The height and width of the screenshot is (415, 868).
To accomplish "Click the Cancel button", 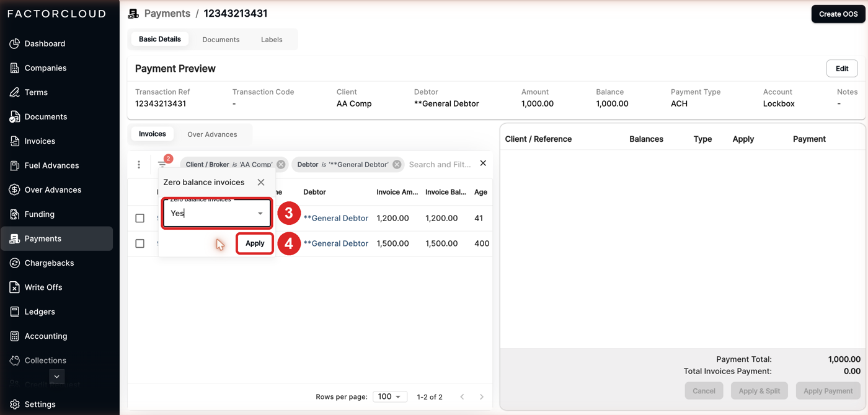I will [x=704, y=391].
